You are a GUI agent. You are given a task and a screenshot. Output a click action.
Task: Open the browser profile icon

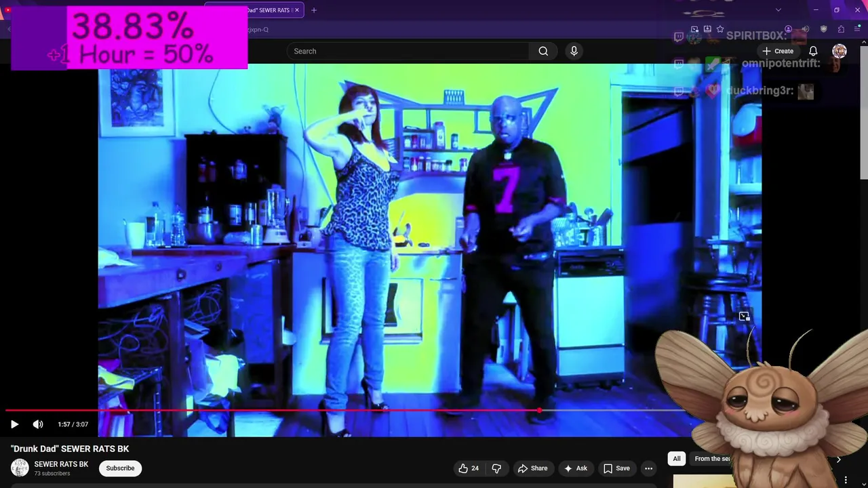(788, 29)
